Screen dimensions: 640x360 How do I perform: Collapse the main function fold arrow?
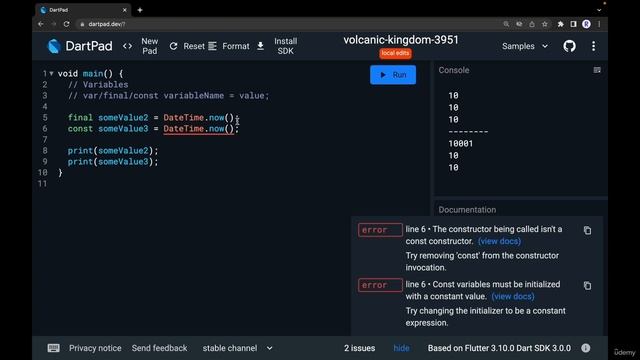(51, 73)
